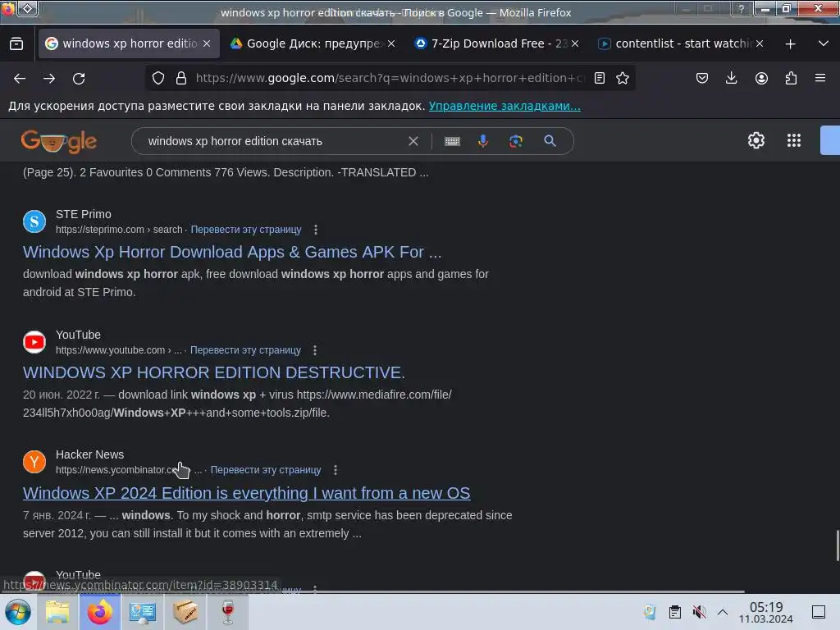Translate the Hacker News page

point(266,470)
